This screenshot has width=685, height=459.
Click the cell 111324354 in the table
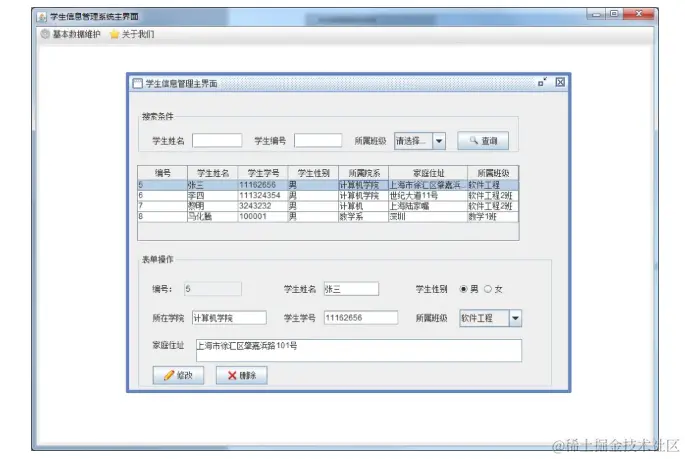coord(263,196)
